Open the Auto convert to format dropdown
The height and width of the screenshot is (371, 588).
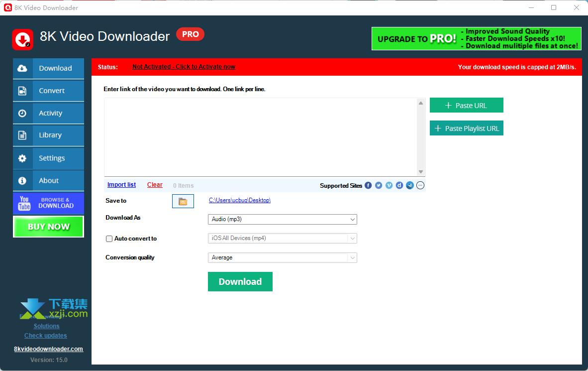tap(283, 238)
